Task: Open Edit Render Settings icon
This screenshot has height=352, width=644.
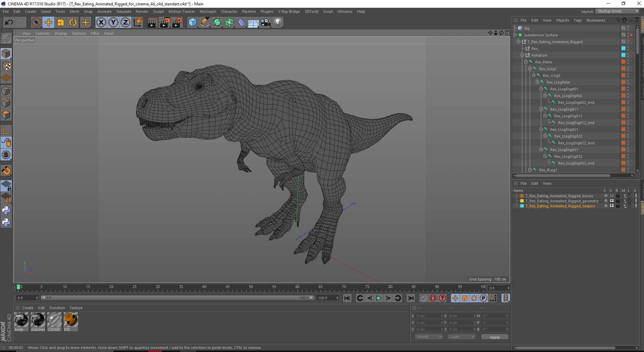Action: tap(177, 23)
